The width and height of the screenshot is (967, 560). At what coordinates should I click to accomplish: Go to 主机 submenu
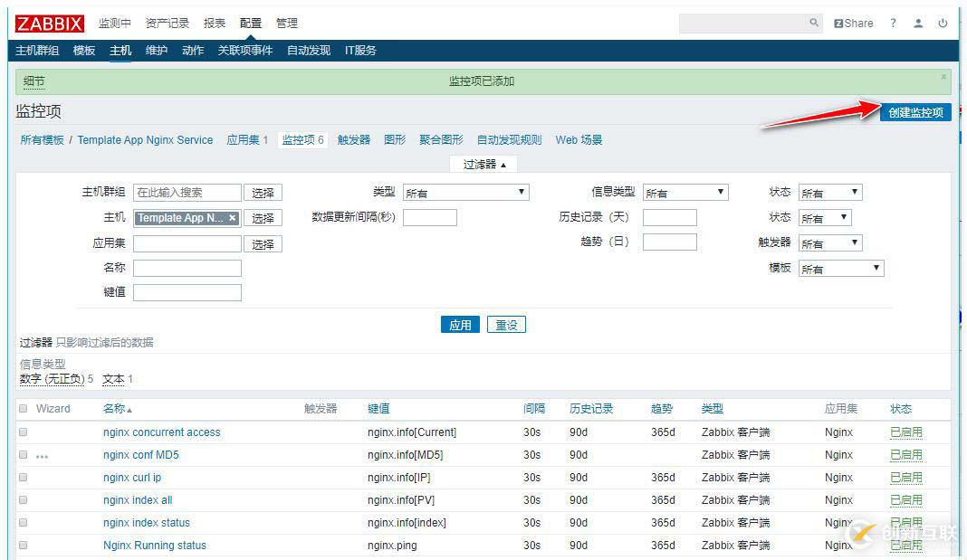120,51
